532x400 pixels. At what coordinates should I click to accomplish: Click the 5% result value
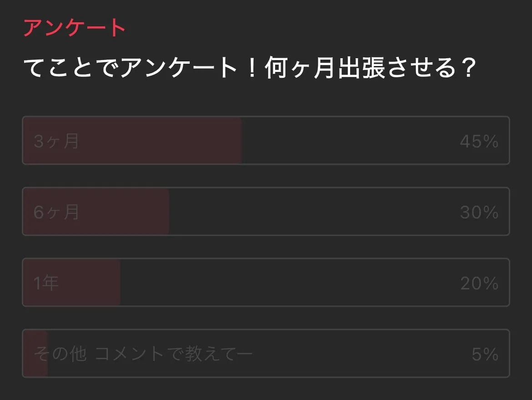485,354
